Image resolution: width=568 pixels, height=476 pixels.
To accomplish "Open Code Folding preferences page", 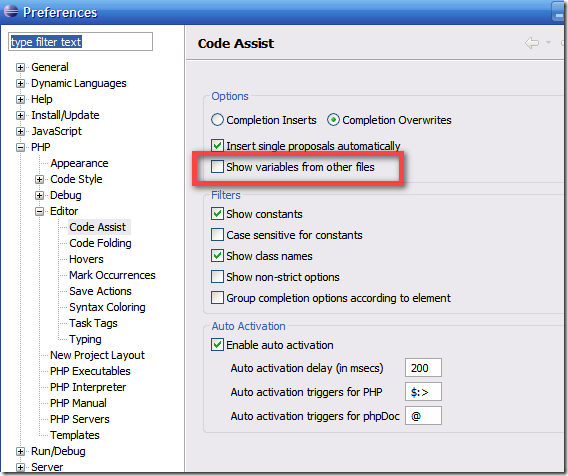I will click(x=100, y=243).
